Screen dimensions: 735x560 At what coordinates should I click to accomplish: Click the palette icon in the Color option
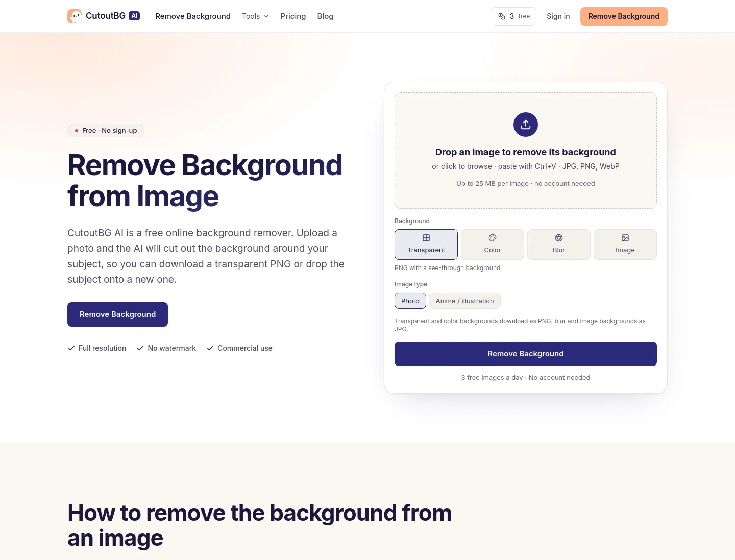[x=493, y=238]
